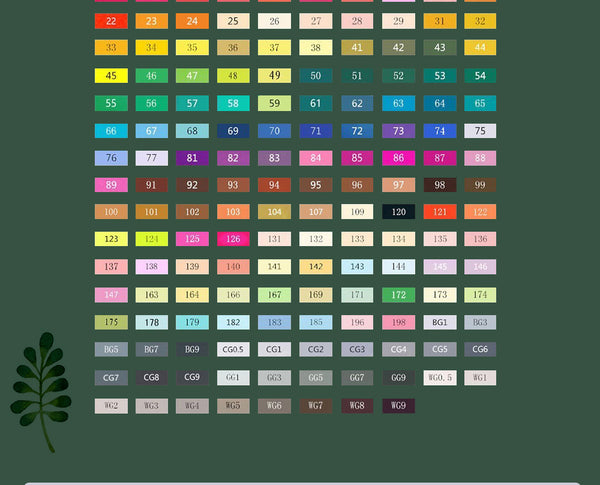Click the magenta swatch labeled 86
Image resolution: width=600 pixels, height=485 pixels.
pos(398,158)
